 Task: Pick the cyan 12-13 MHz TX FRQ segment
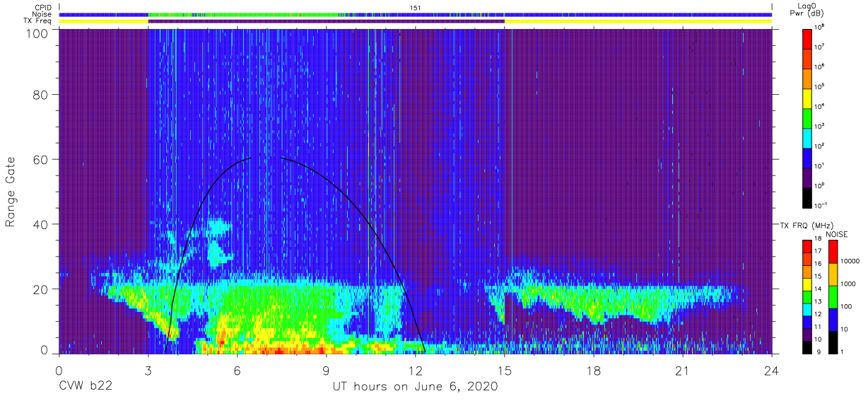pyautogui.click(x=807, y=308)
